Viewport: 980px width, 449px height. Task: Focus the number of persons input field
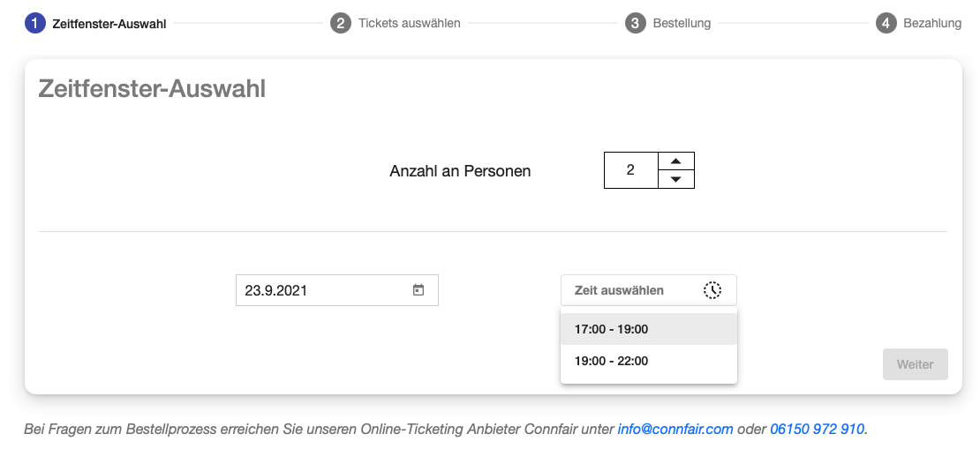tap(630, 170)
